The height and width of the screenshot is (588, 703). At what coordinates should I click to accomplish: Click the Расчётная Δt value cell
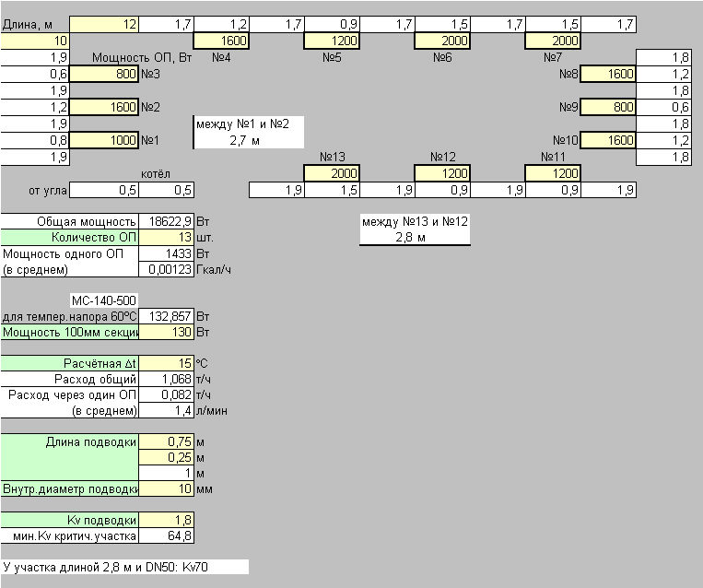pos(166,363)
